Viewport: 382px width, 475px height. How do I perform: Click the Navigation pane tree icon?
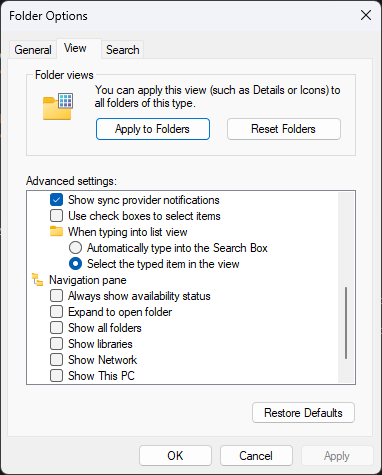click(x=37, y=280)
